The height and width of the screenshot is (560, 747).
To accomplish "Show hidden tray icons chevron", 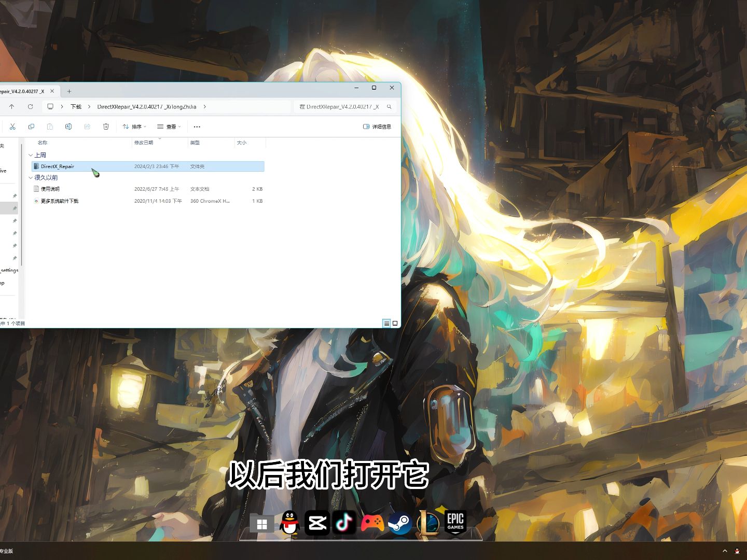I will tap(725, 551).
